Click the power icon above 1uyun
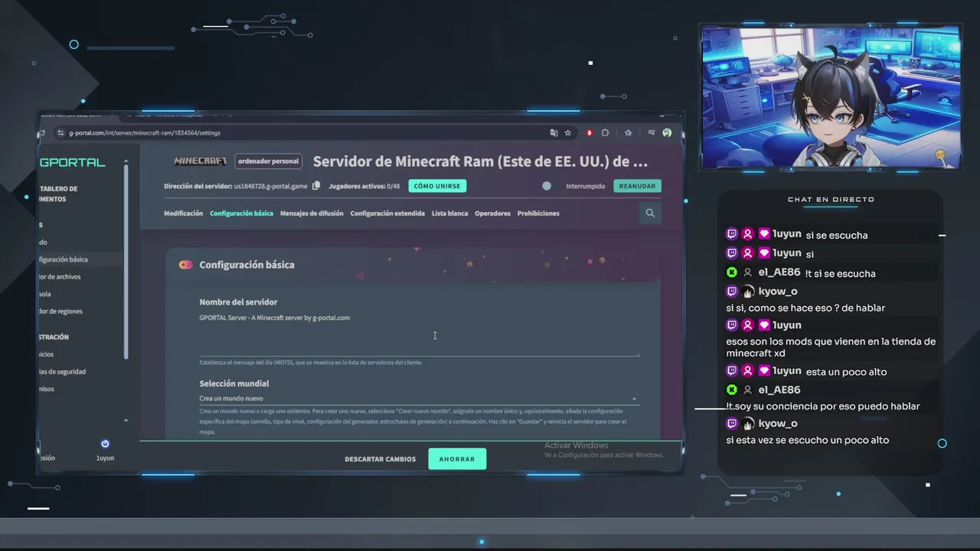 [x=105, y=444]
